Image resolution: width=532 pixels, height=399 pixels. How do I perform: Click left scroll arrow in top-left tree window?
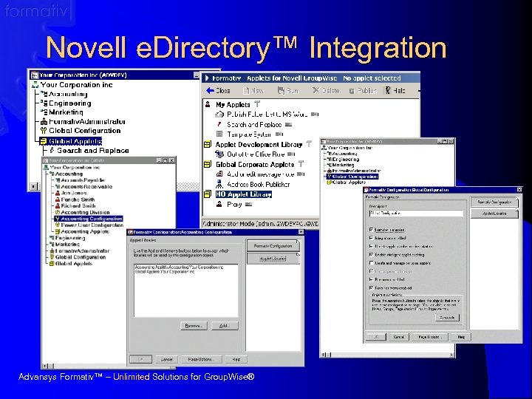pyautogui.click(x=33, y=187)
